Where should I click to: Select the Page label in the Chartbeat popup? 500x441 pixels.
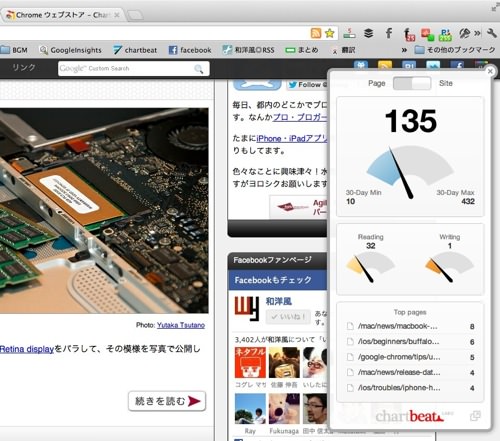click(377, 83)
